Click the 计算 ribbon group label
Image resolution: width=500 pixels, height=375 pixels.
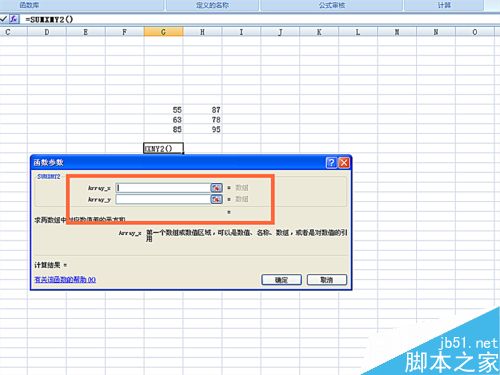[x=444, y=5]
